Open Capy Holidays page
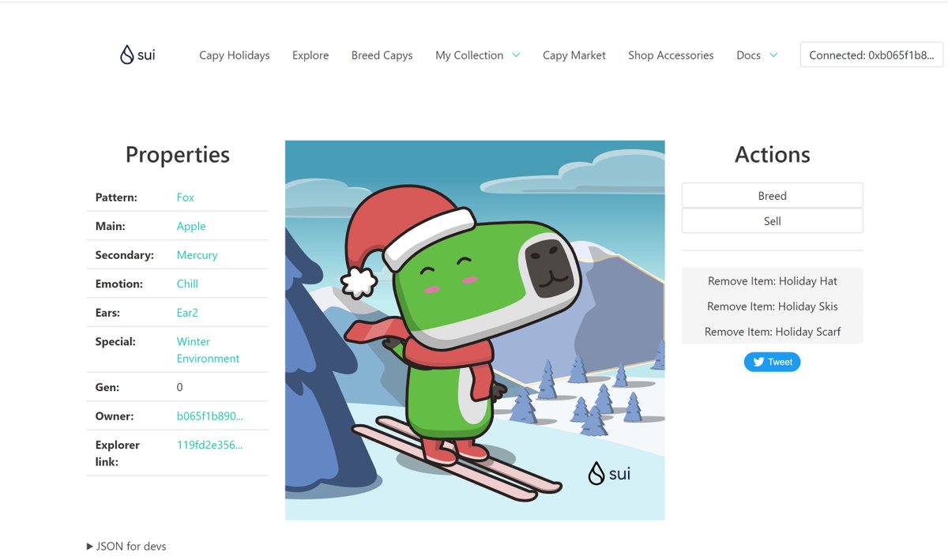The width and height of the screenshot is (948, 560). click(x=235, y=55)
